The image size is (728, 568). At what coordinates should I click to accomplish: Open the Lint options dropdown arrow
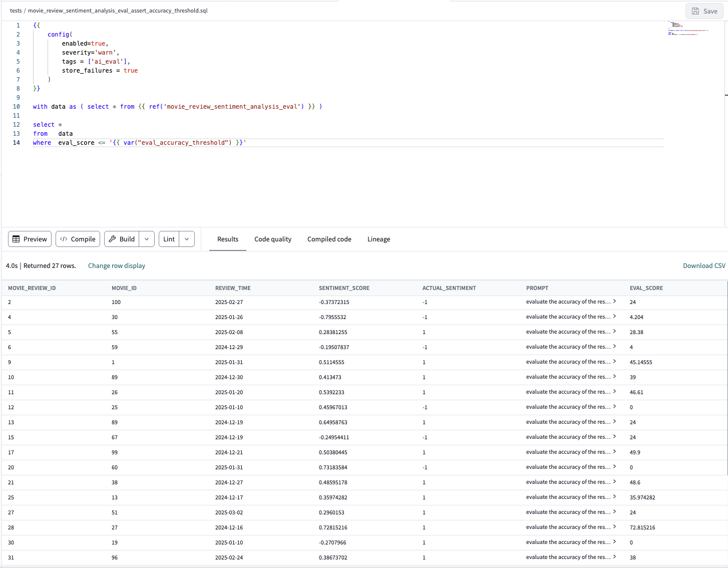pos(186,239)
